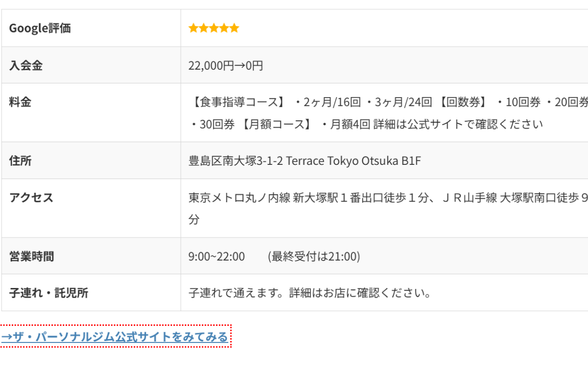This screenshot has height=368, width=588.
Task: Select the 住所 header cell
Action: pos(91,160)
